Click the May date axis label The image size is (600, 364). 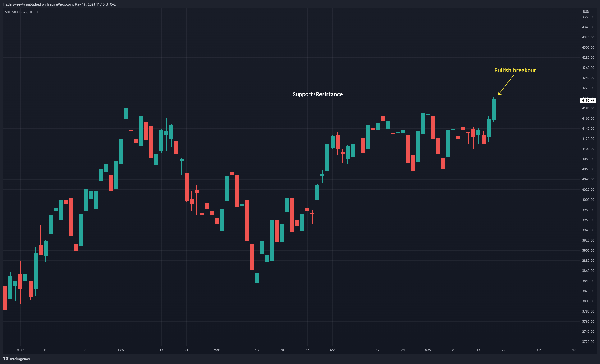428,350
